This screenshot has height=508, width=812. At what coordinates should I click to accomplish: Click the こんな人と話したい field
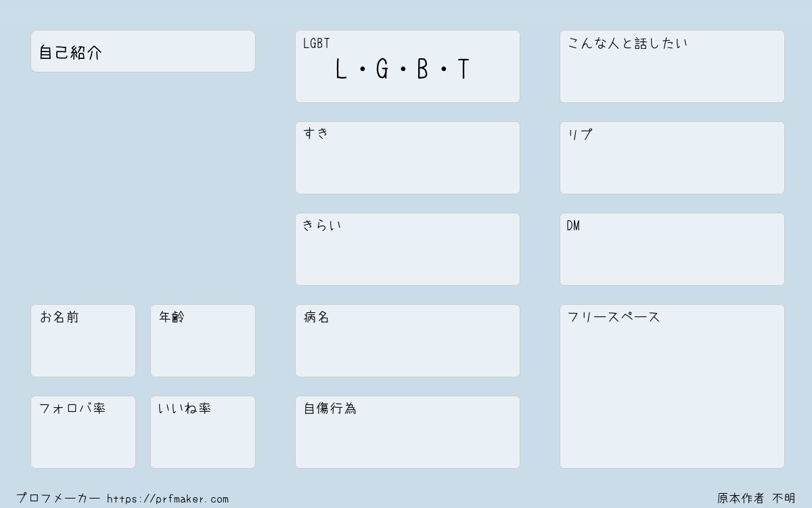672,66
